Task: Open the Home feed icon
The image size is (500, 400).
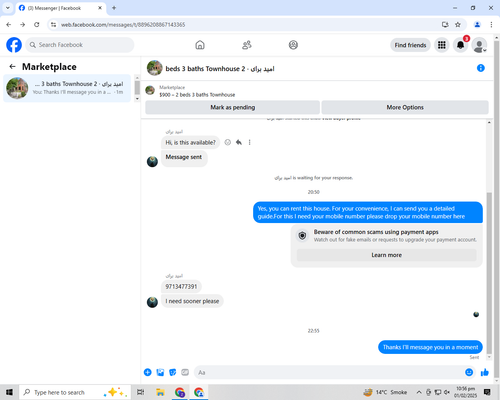Action: (200, 45)
